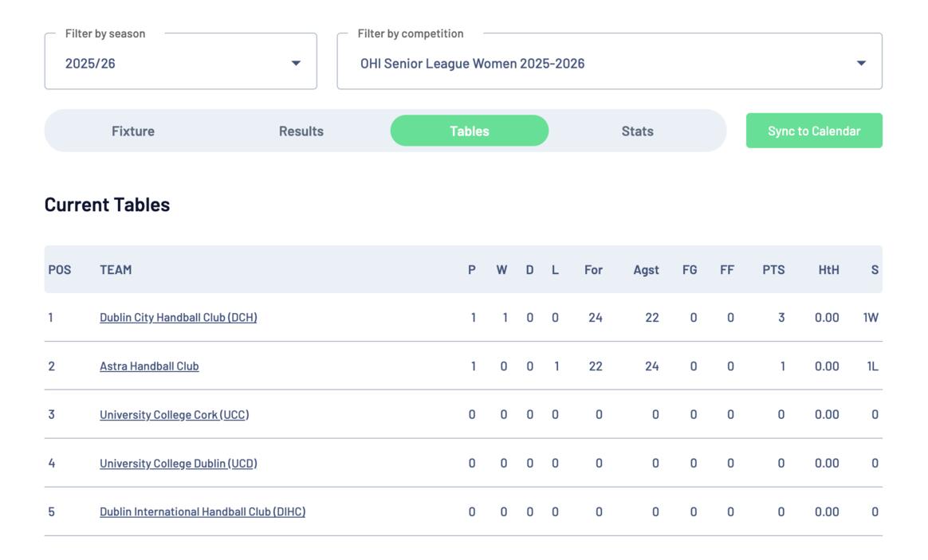
Task: Click the POS column header
Action: pyautogui.click(x=60, y=270)
